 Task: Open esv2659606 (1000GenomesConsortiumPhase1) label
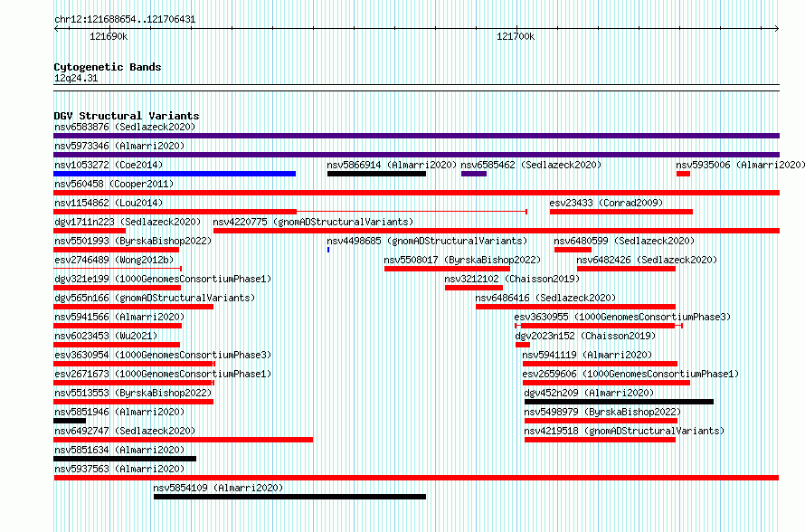(x=630, y=374)
